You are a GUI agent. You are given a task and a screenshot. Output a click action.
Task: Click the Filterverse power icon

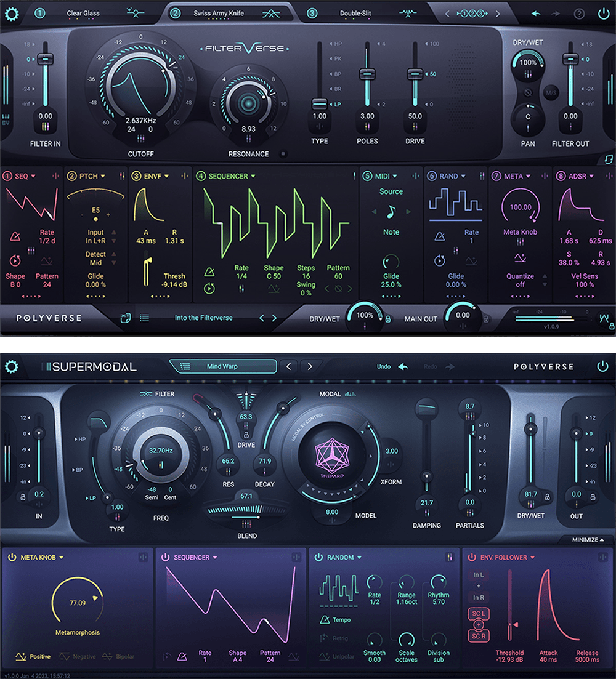603,13
